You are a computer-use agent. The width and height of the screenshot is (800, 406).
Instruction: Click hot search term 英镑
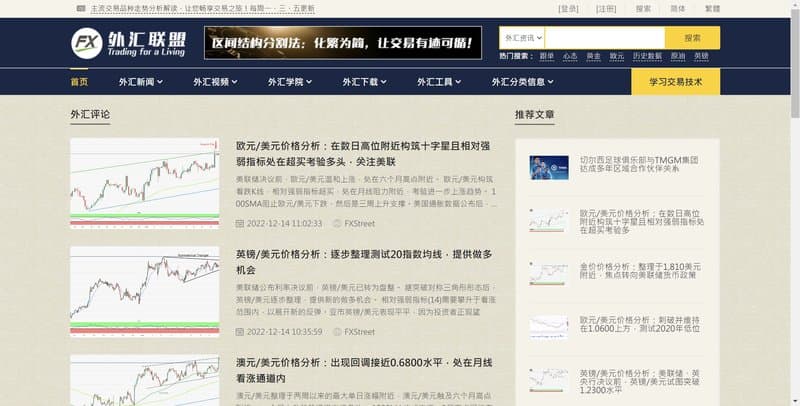pos(702,56)
